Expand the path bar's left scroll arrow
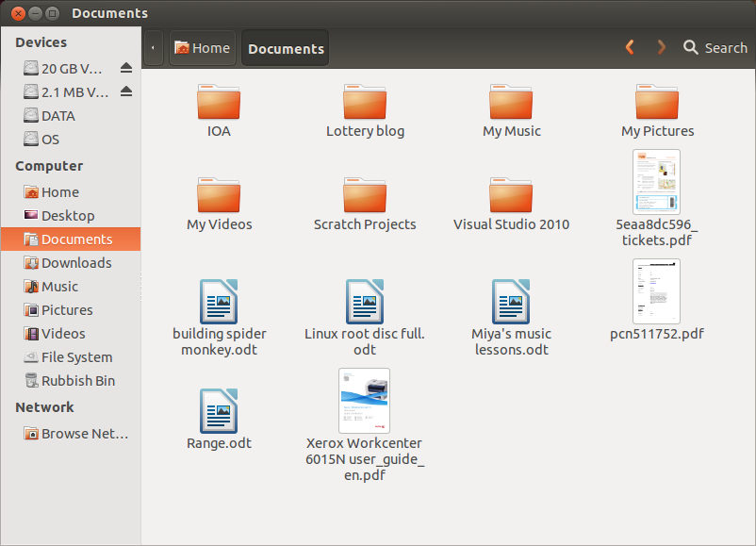This screenshot has height=546, width=756. (153, 48)
